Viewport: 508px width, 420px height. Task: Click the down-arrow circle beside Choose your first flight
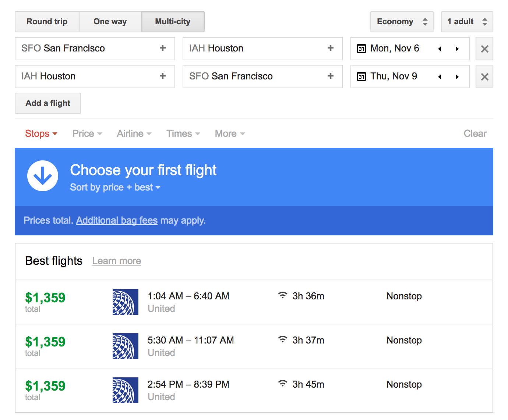[42, 176]
